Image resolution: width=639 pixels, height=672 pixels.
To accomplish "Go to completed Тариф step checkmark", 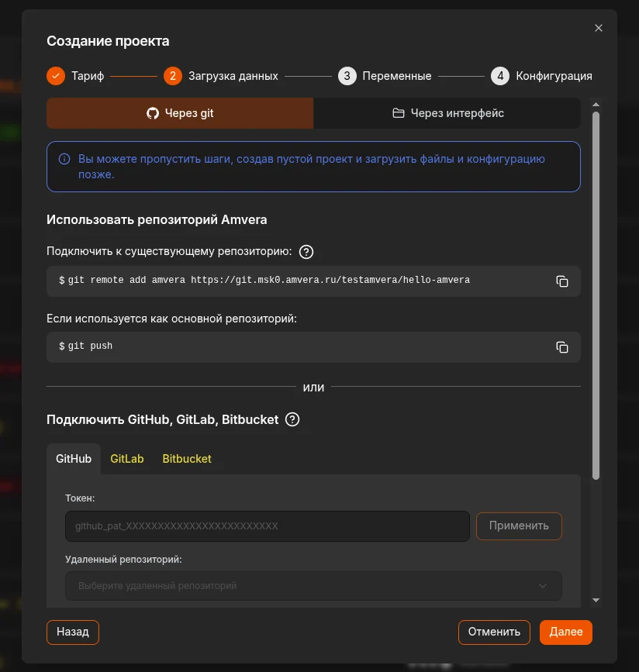I will pos(56,76).
